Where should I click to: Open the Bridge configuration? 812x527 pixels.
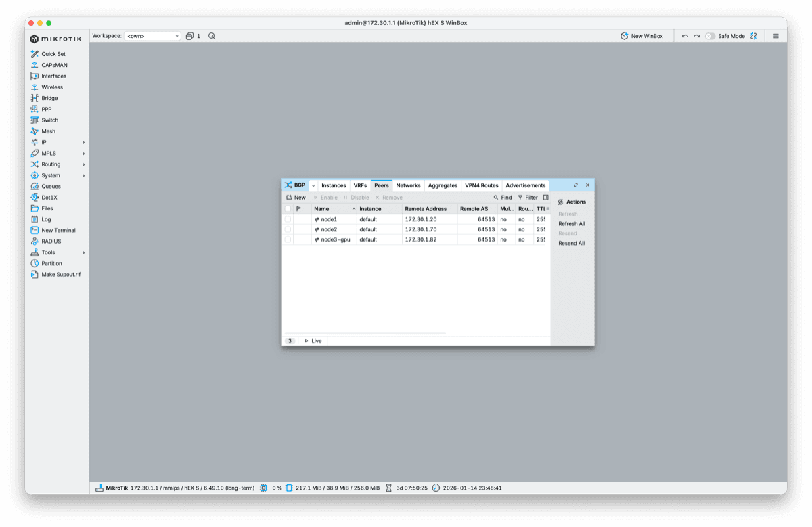(49, 97)
